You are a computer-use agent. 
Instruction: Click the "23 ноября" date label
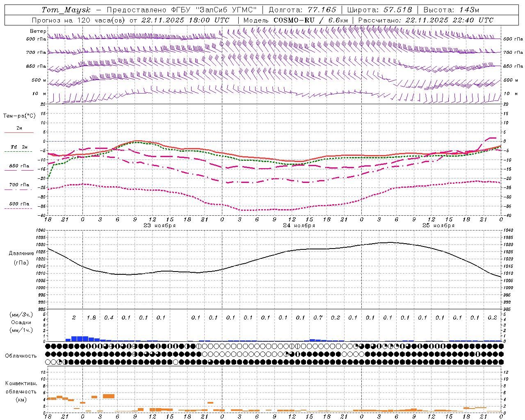point(160,226)
